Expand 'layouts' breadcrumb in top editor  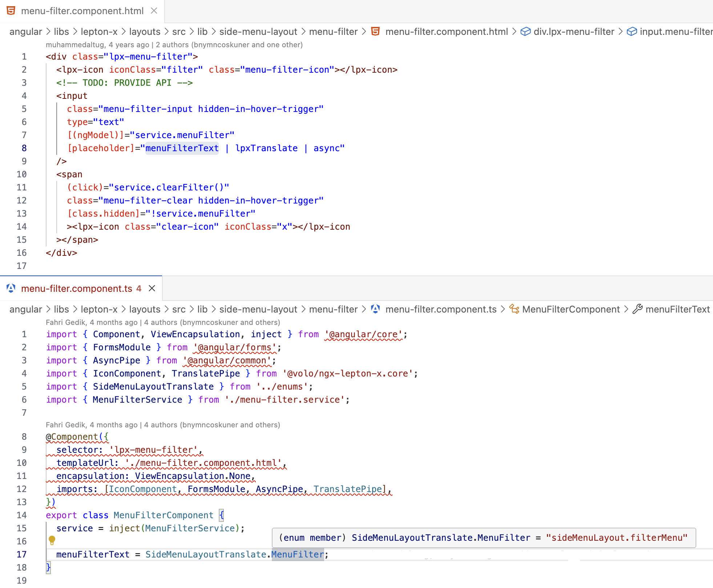145,32
